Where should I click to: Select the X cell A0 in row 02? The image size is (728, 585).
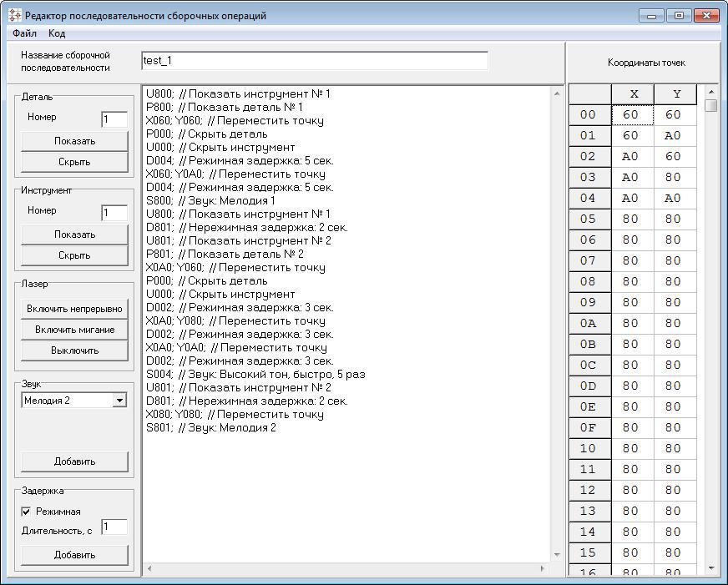point(633,157)
